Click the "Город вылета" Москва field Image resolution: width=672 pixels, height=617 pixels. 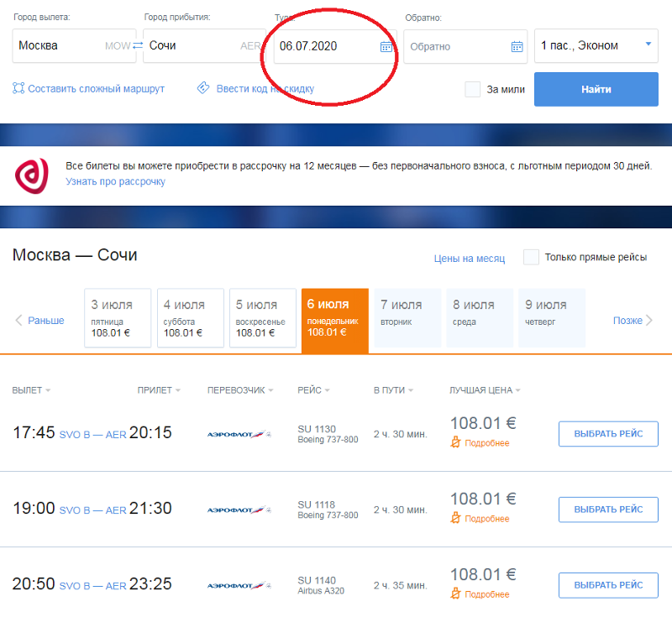[59, 46]
